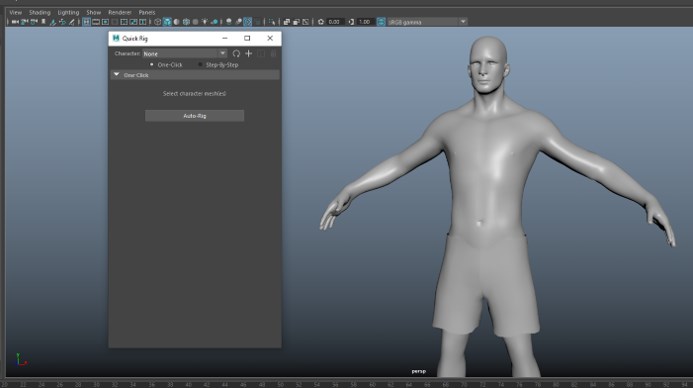
Task: Open the Grease Pencil tool icon
Action: click(x=72, y=22)
